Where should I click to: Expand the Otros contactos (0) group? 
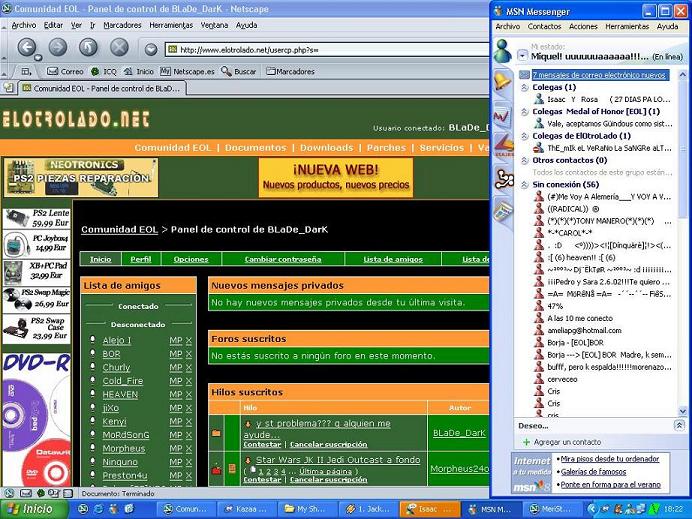(525, 160)
